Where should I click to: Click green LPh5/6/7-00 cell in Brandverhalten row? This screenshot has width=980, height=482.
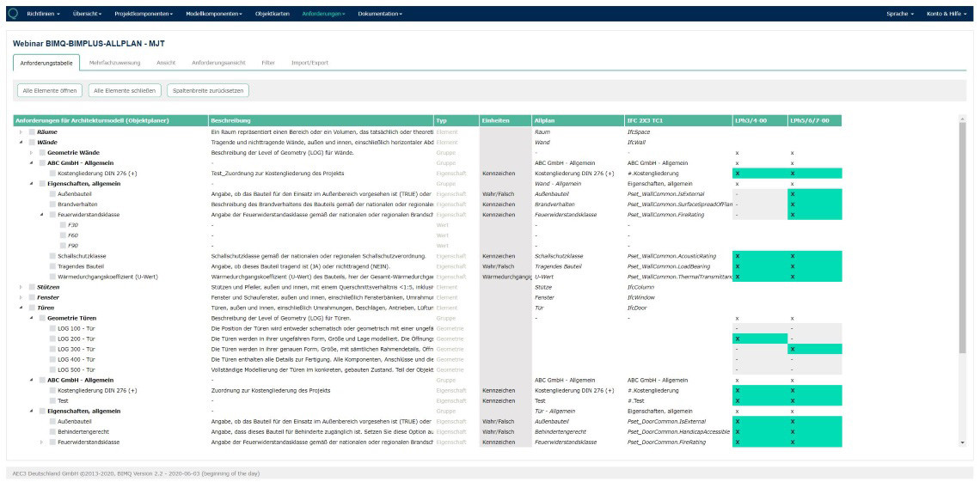click(815, 204)
